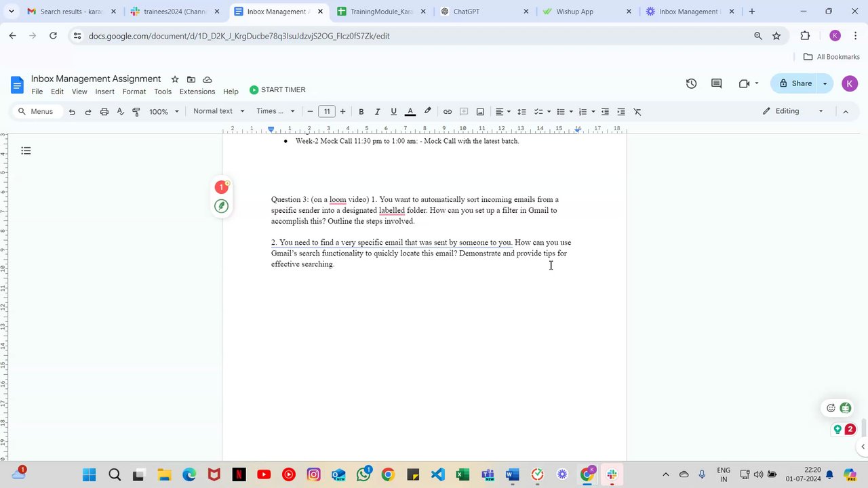
Task: Open version history clock icon
Action: pyautogui.click(x=691, y=83)
